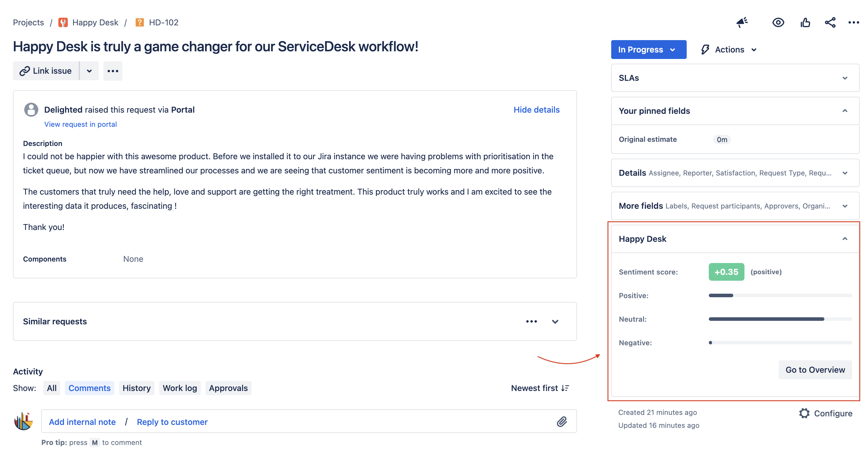The width and height of the screenshot is (868, 460).
Task: Open the share icon
Action: click(830, 22)
